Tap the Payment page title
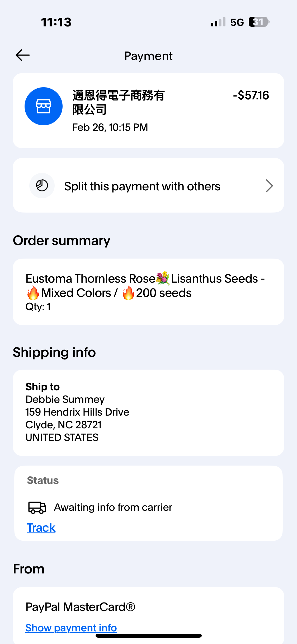This screenshot has height=644, width=297. coord(148,56)
